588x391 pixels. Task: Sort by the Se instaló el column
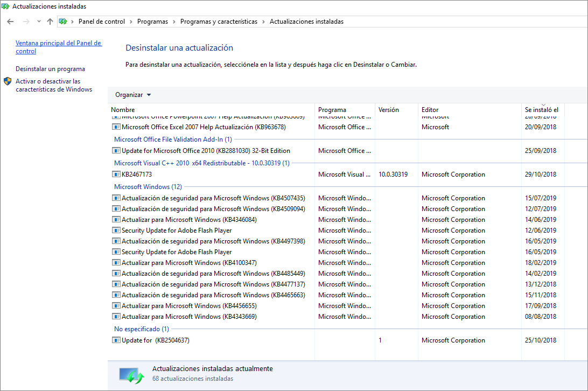(542, 109)
